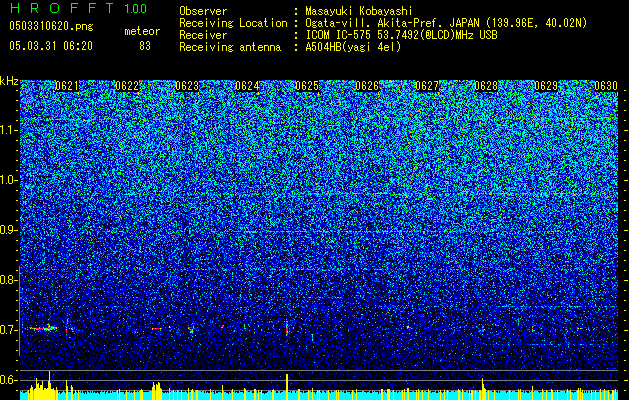Viewport: 629px width, 400px height.
Task: Click the 'Receiver' field label
Action: point(203,35)
